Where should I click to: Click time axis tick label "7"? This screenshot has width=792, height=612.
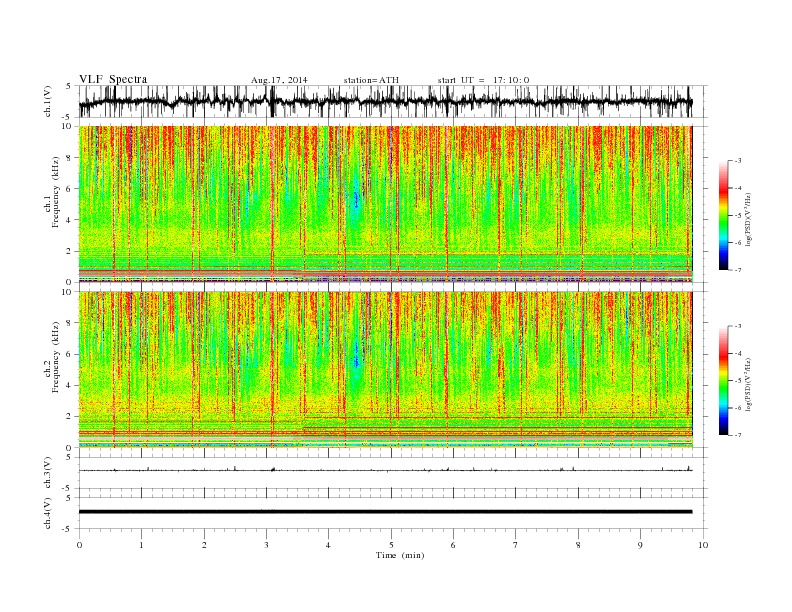[516, 545]
